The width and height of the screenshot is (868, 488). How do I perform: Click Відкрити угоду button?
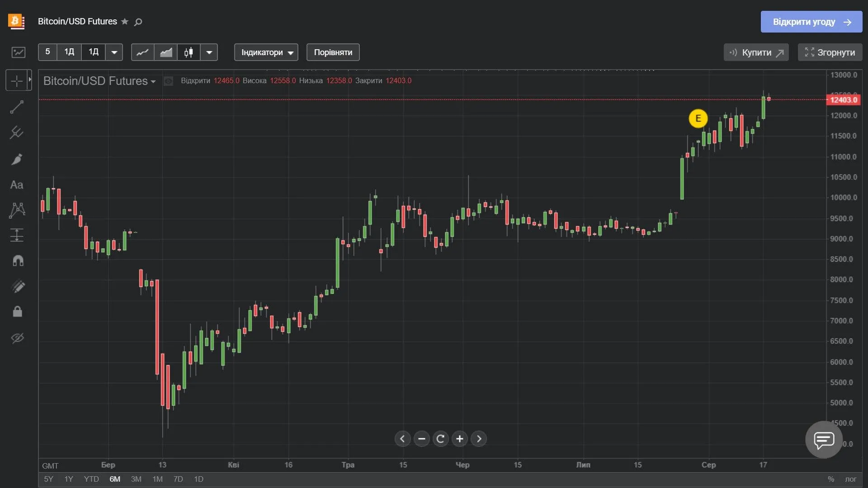pos(811,22)
